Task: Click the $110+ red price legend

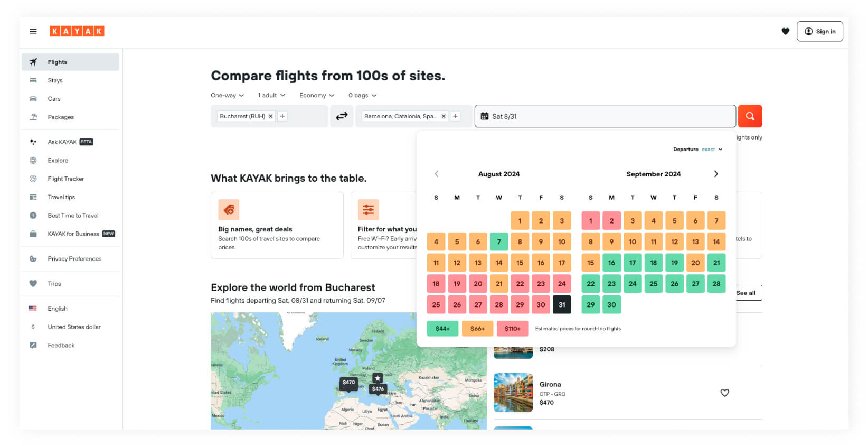Action: click(512, 329)
